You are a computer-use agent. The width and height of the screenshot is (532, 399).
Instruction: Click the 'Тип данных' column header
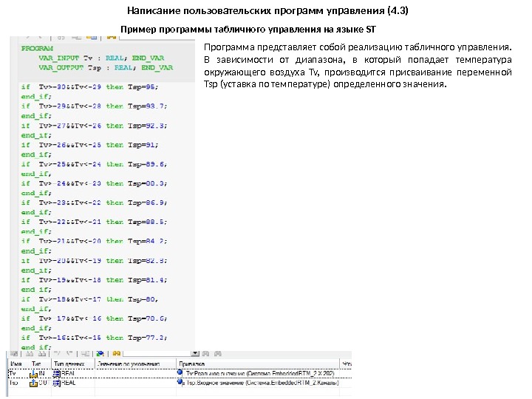pyautogui.click(x=69, y=364)
